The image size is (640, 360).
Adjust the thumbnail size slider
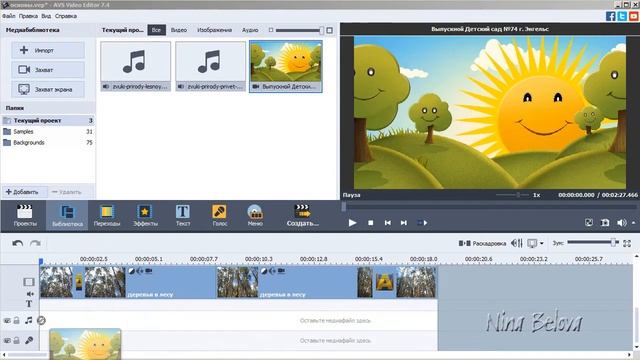(300, 30)
